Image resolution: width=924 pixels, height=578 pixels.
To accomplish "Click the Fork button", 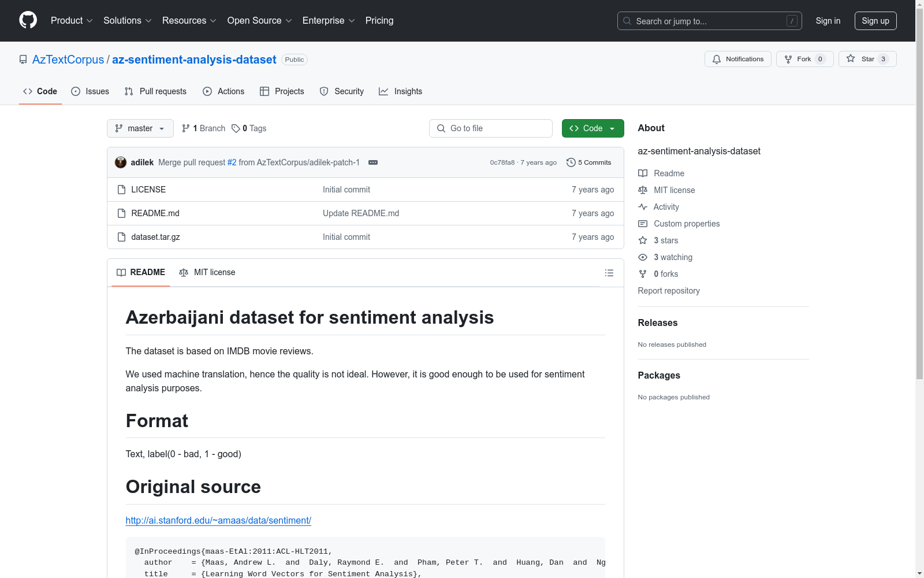I will pos(805,59).
